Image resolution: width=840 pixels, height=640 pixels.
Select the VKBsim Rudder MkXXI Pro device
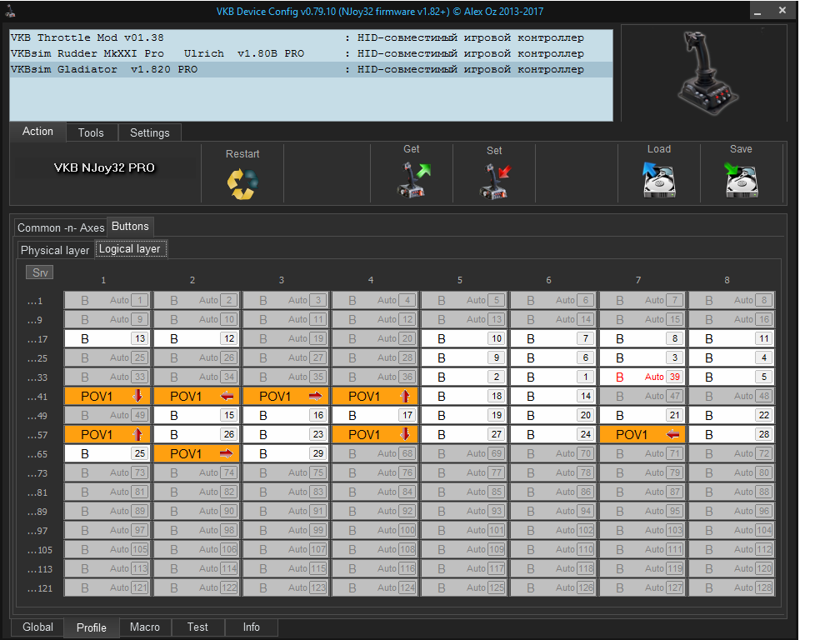[x=312, y=53]
